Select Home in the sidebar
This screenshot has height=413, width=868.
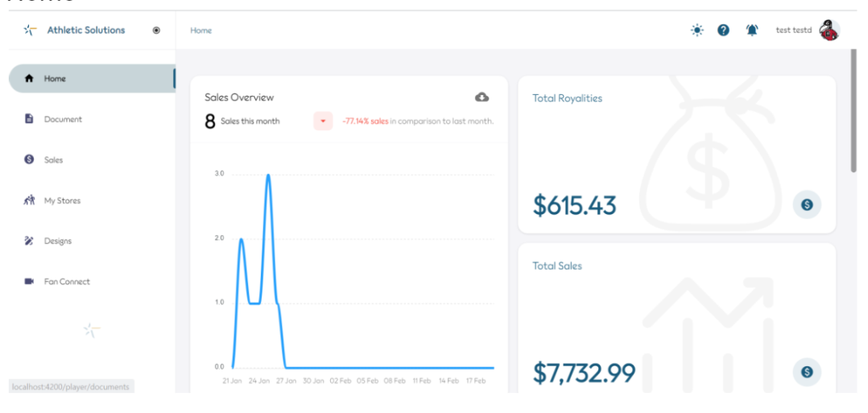click(92, 79)
